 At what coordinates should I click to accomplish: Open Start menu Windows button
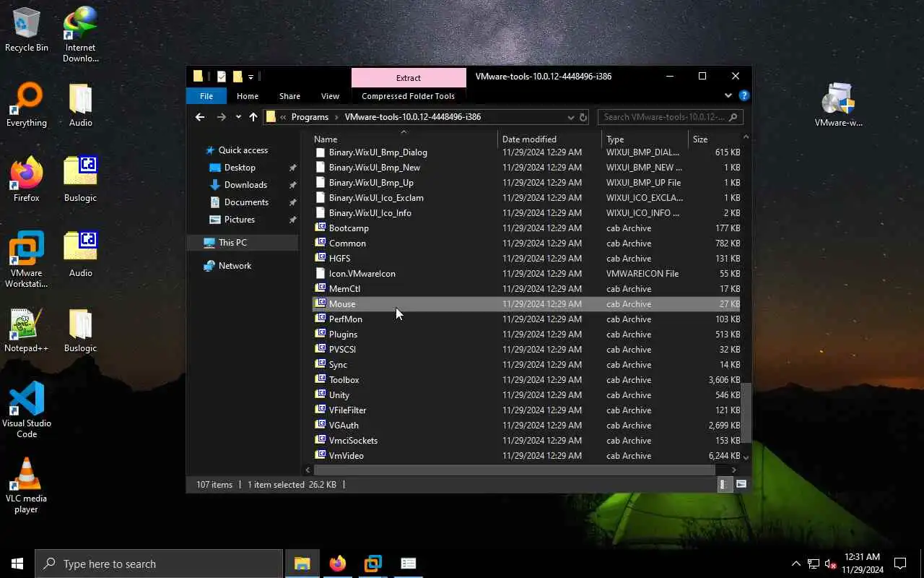17,564
